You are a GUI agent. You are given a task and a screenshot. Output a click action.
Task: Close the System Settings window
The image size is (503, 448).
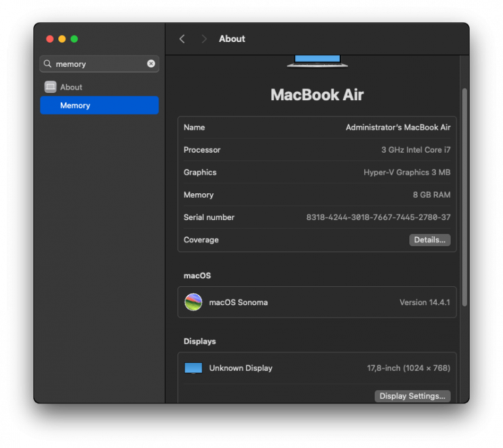50,39
